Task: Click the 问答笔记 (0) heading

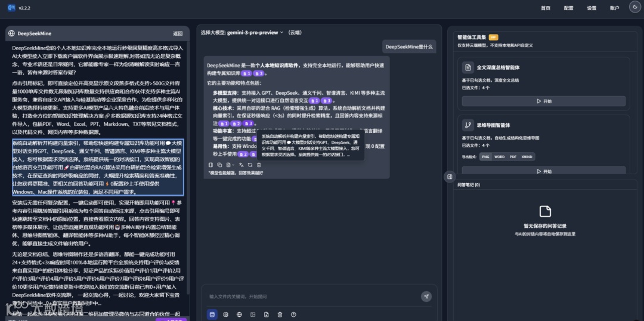Action: point(469,184)
